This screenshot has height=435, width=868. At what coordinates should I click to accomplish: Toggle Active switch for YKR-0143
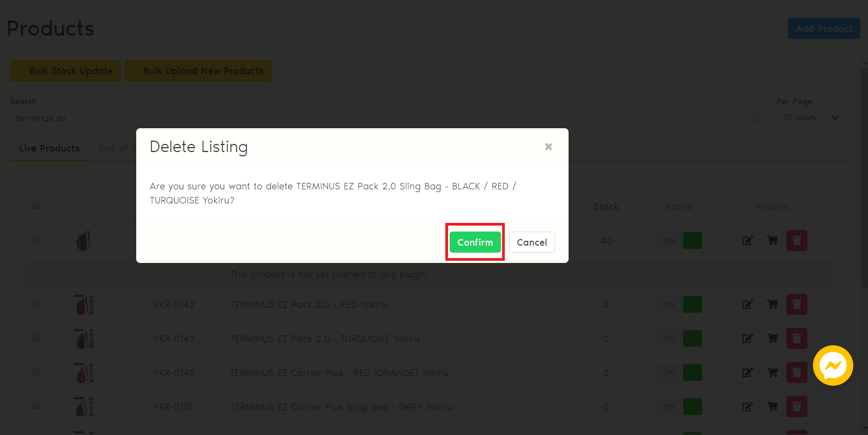pyautogui.click(x=679, y=339)
